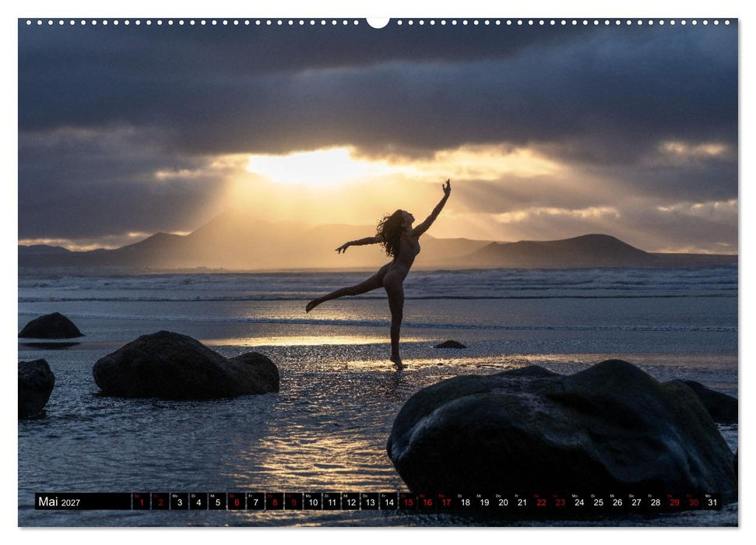Pick red date 23 in the row
The width and height of the screenshot is (756, 545).
click(x=561, y=501)
